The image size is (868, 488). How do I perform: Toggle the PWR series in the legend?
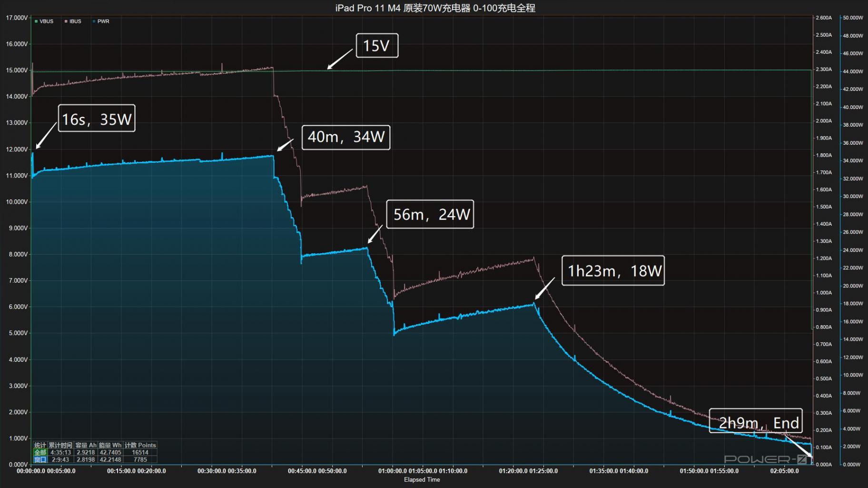pyautogui.click(x=103, y=21)
